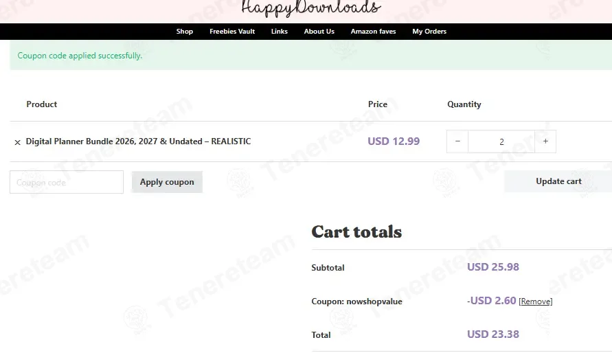Click the Subtotal label in cart totals
The width and height of the screenshot is (612, 364).
328,268
